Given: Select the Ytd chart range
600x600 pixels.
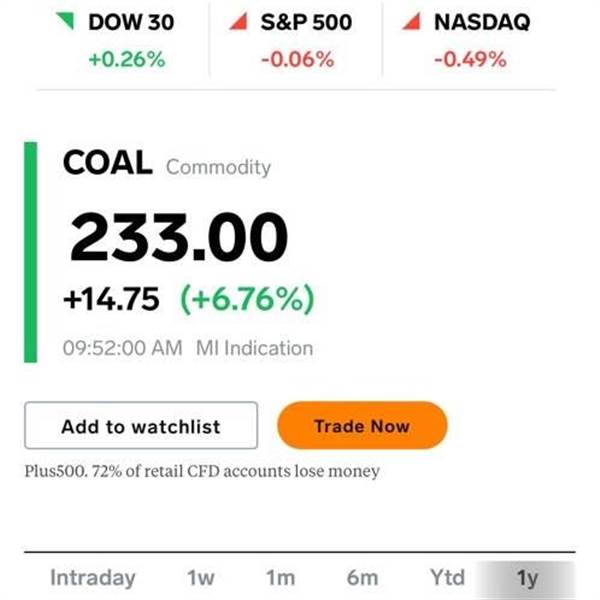Looking at the screenshot, I should [447, 578].
